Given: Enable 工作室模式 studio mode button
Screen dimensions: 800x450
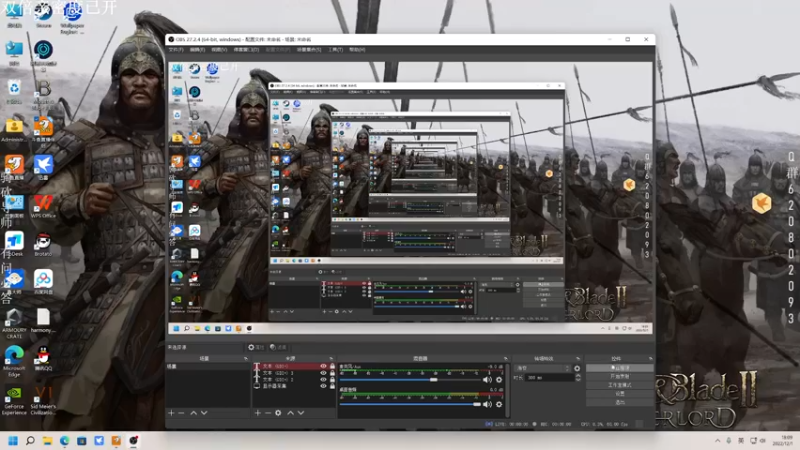Looking at the screenshot, I should tap(619, 385).
